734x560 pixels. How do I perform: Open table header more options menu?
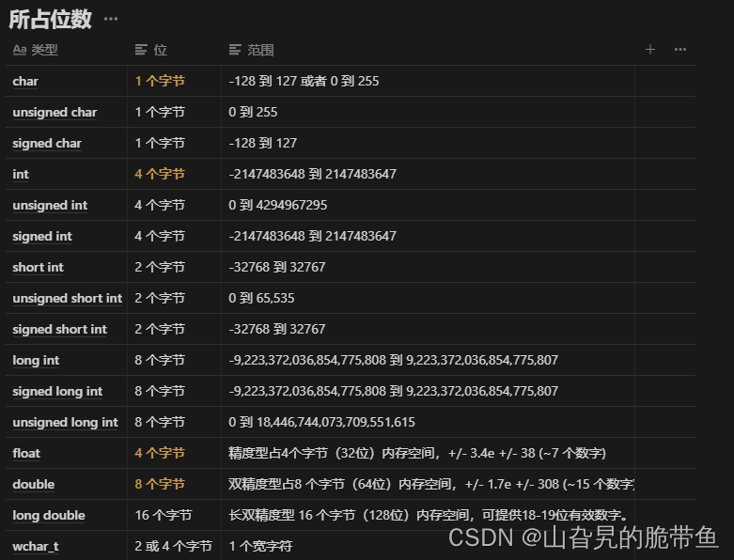pyautogui.click(x=680, y=49)
